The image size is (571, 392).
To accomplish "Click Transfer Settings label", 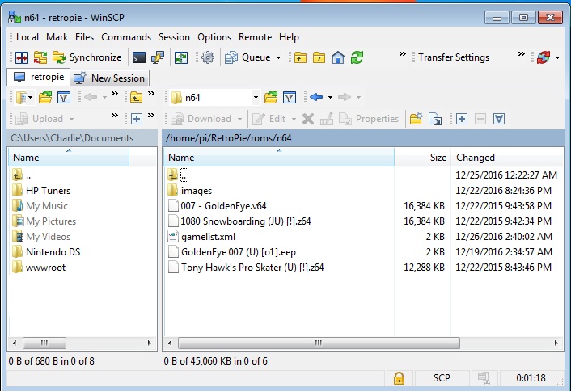I will [454, 57].
